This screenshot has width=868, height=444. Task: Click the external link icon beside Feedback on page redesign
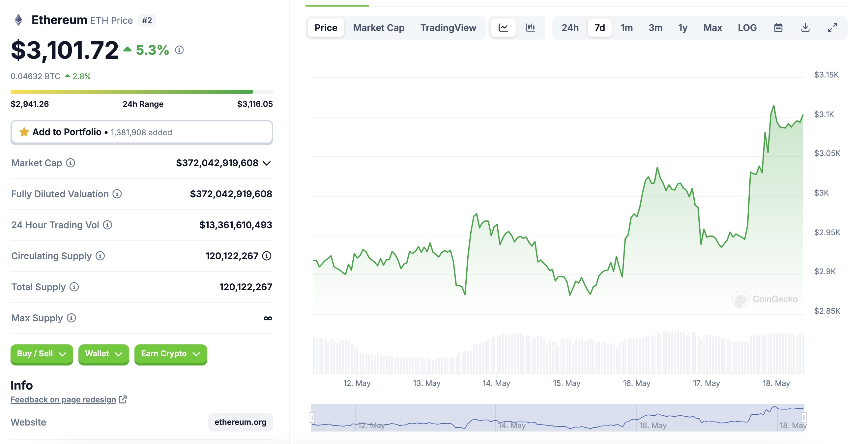[x=123, y=399]
